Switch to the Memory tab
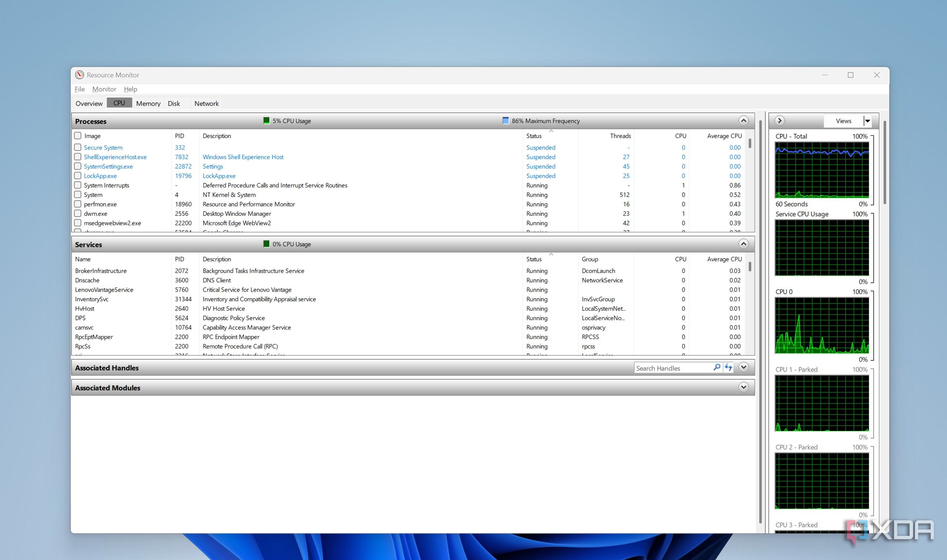This screenshot has width=947, height=560. pos(148,103)
